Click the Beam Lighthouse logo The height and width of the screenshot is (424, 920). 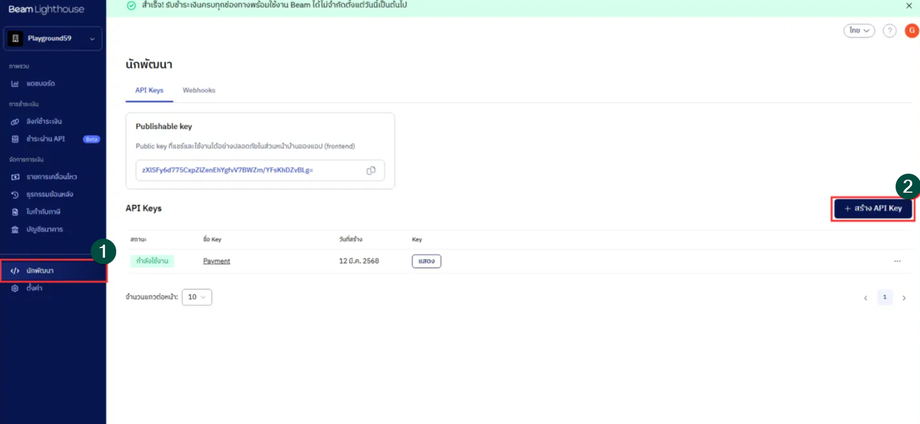point(46,9)
